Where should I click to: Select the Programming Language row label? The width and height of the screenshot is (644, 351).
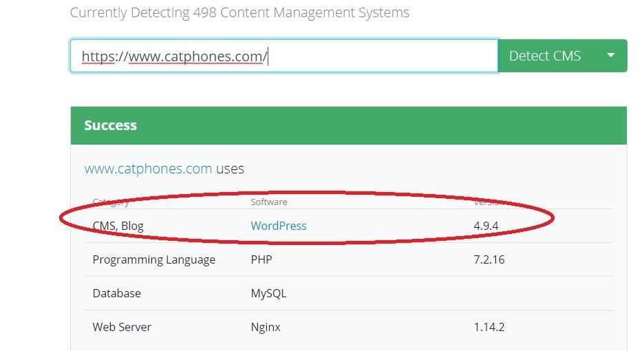[154, 259]
